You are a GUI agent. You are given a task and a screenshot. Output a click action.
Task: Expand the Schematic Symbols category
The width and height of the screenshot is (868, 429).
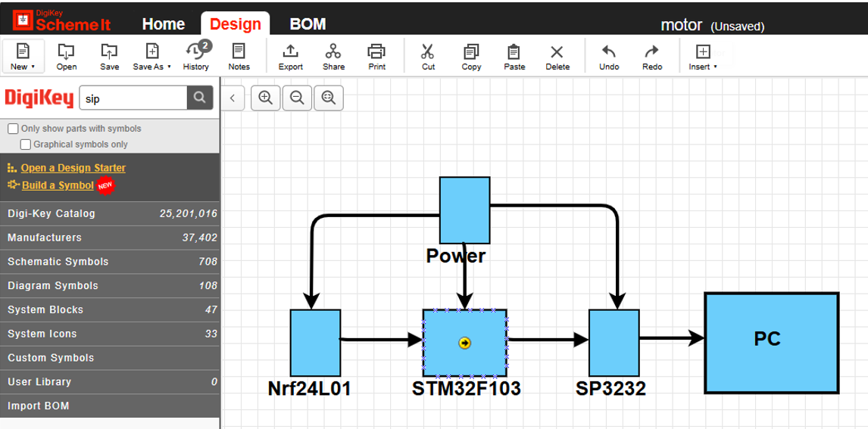tap(110, 262)
